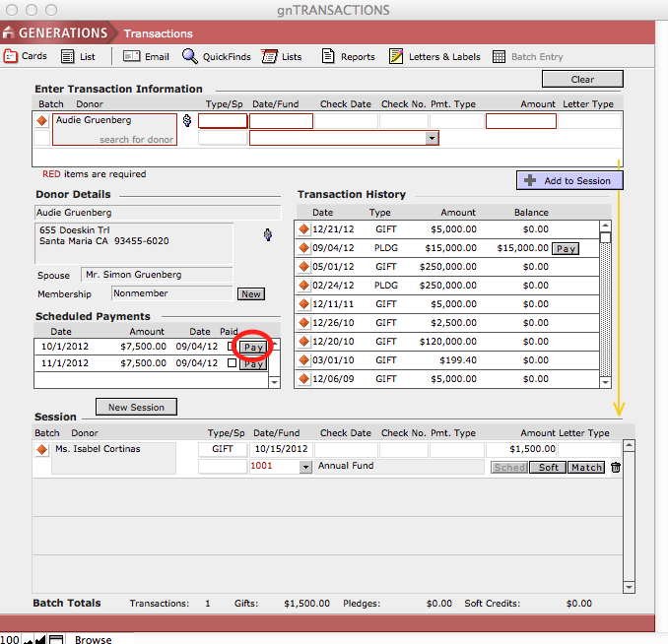Toggle batch checkbox below Audie Gruenberg diamond

click(41, 139)
